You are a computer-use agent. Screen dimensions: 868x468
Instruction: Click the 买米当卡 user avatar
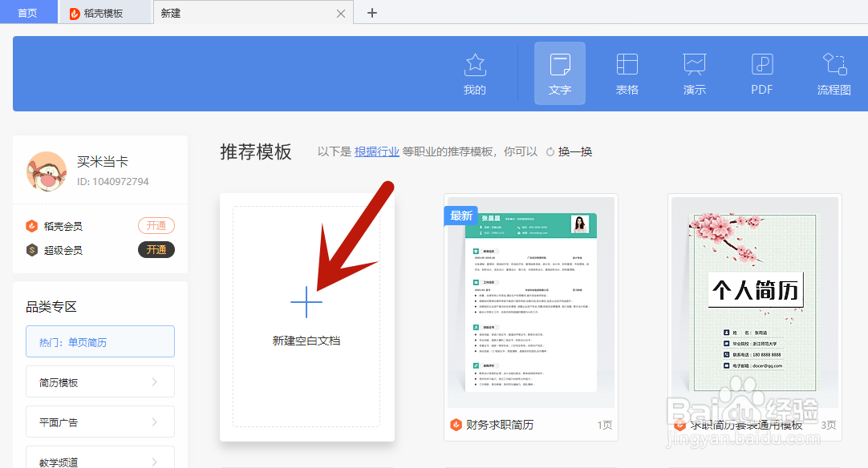47,169
